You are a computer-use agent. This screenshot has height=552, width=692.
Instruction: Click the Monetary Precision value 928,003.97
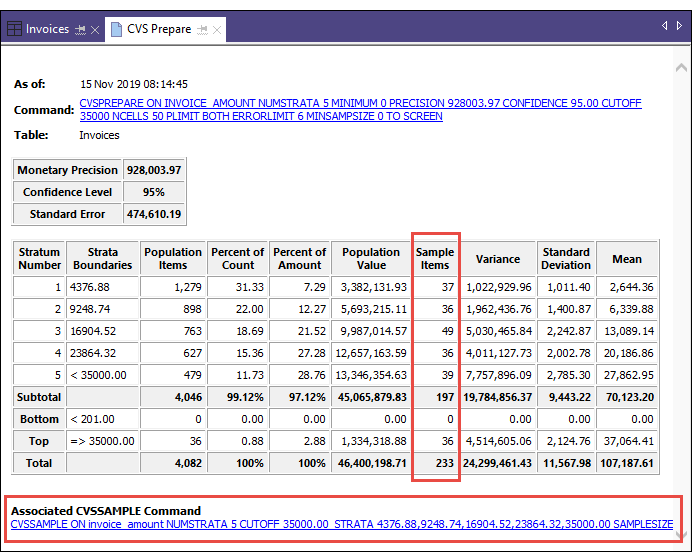tap(153, 170)
